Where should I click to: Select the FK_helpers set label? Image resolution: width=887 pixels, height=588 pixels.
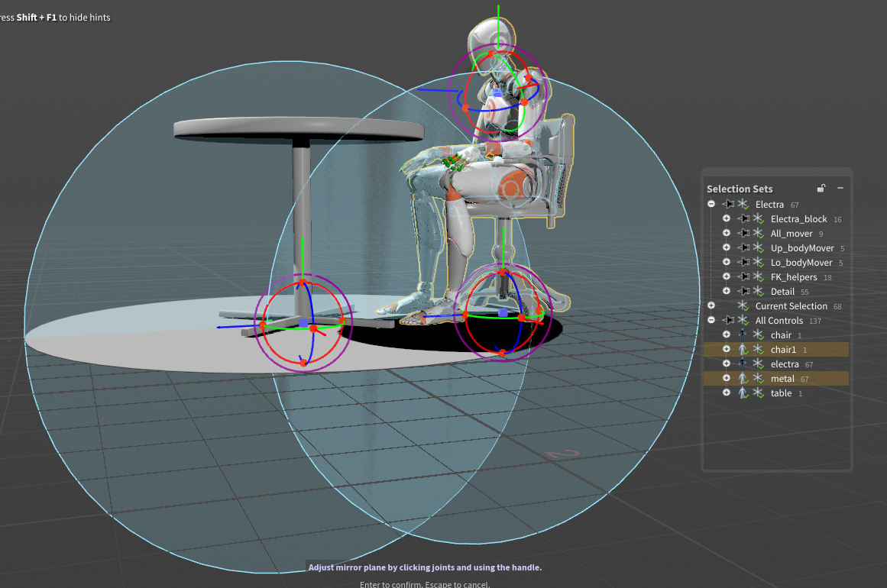point(794,277)
